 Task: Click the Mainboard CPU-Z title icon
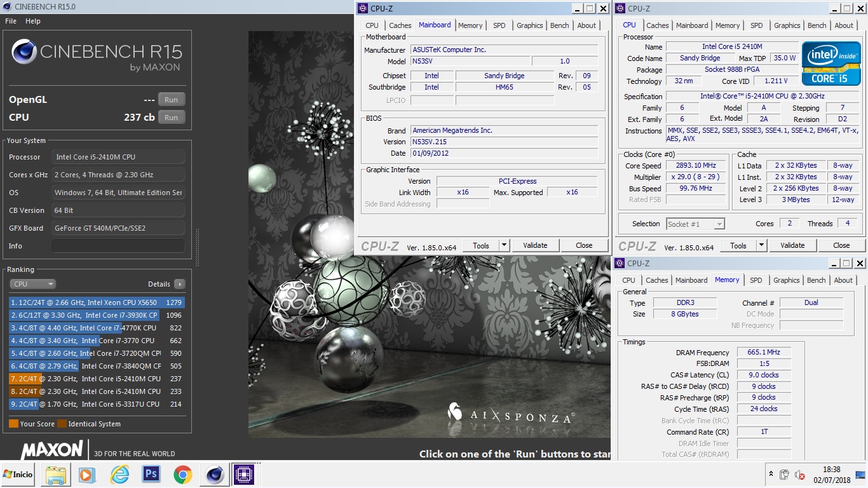(x=363, y=8)
